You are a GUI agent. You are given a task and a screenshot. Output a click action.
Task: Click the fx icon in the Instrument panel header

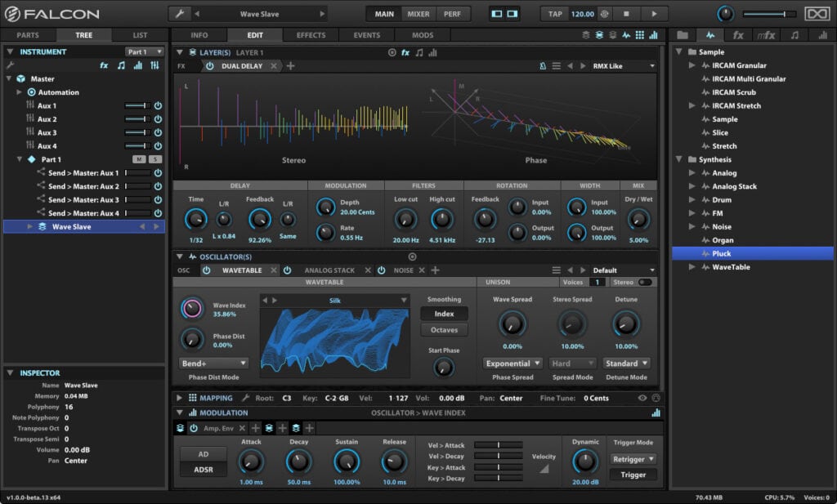[x=104, y=65]
